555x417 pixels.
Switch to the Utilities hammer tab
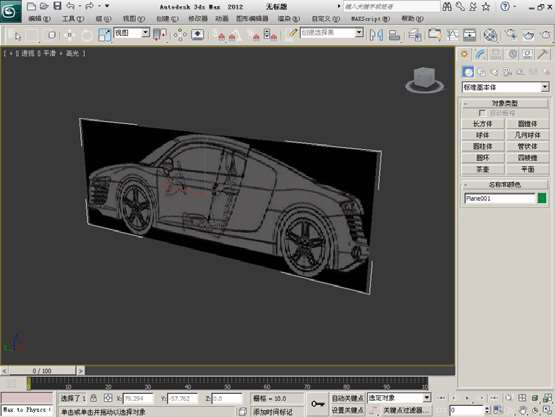click(542, 54)
